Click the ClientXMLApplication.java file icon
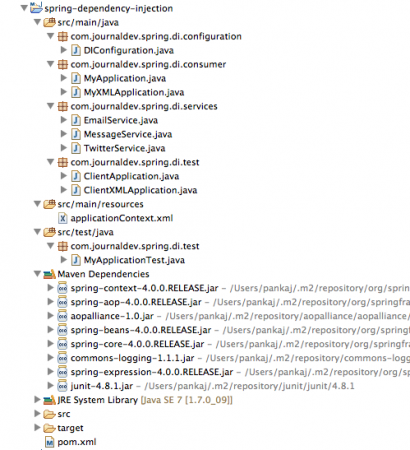This screenshot has height=450, width=410. pos(76,190)
